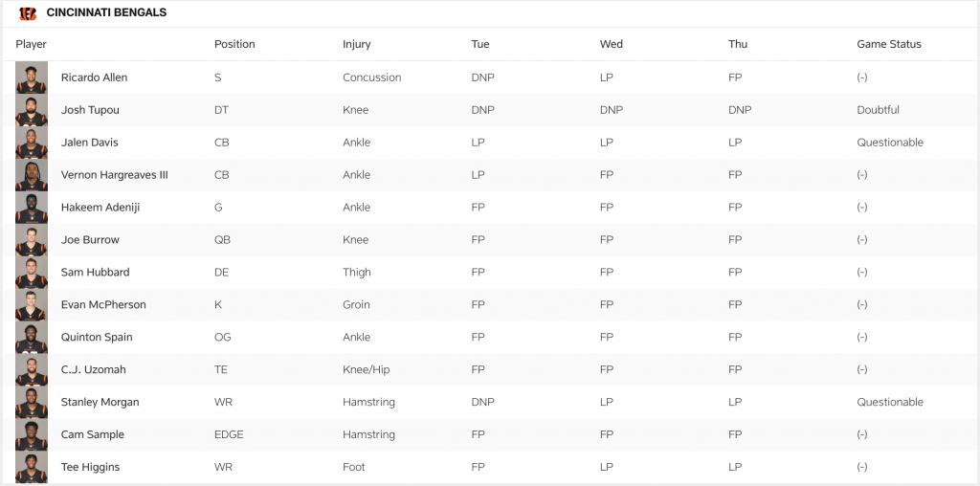Click Ricardo Allen's headshot photo
Screen dimensions: 980x486
coord(32,77)
